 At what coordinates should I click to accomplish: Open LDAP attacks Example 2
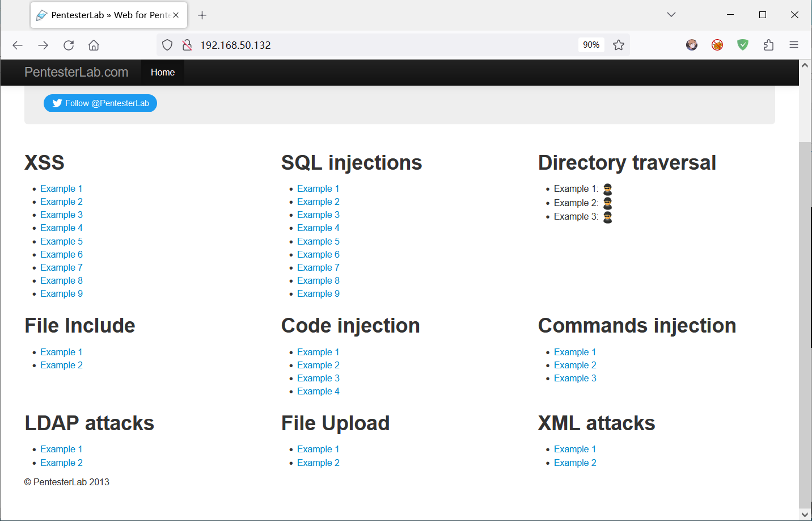point(61,463)
